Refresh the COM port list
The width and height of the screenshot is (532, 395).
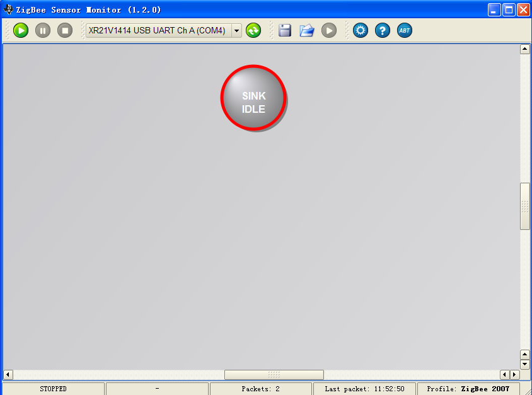click(x=253, y=30)
